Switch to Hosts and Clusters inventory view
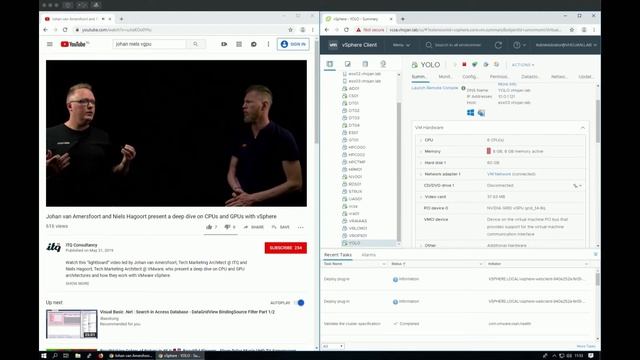This screenshot has width=640, height=360. (330, 64)
